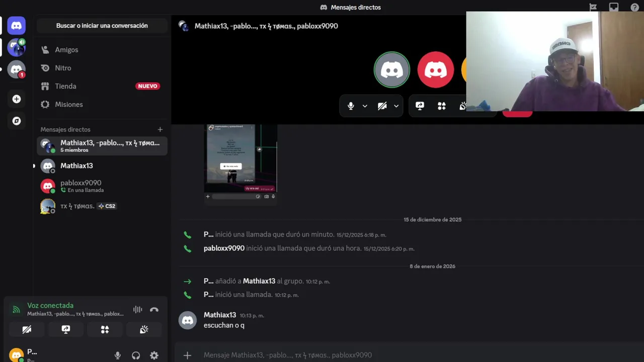The width and height of the screenshot is (644, 362).
Task: Click the green-ringed call participant avatar
Action: pyautogui.click(x=392, y=70)
